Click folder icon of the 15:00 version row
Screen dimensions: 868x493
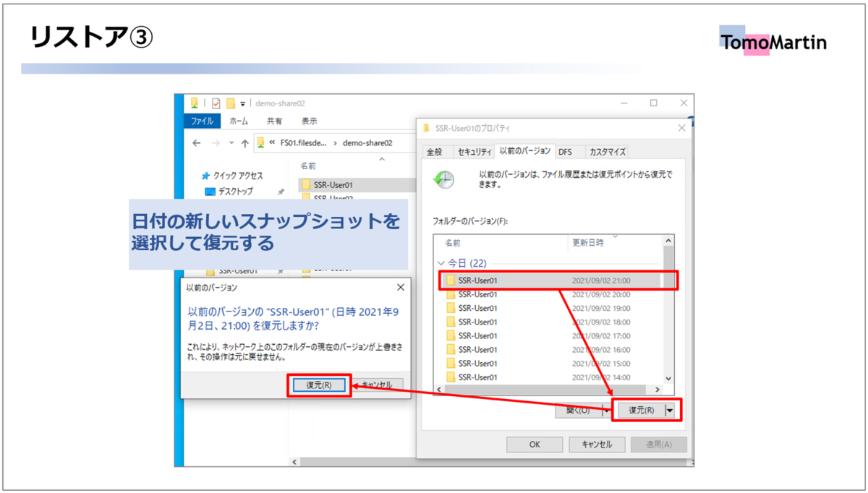point(451,363)
